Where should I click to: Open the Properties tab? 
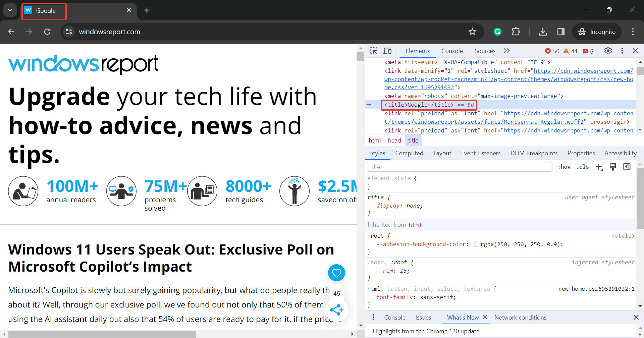coord(581,153)
